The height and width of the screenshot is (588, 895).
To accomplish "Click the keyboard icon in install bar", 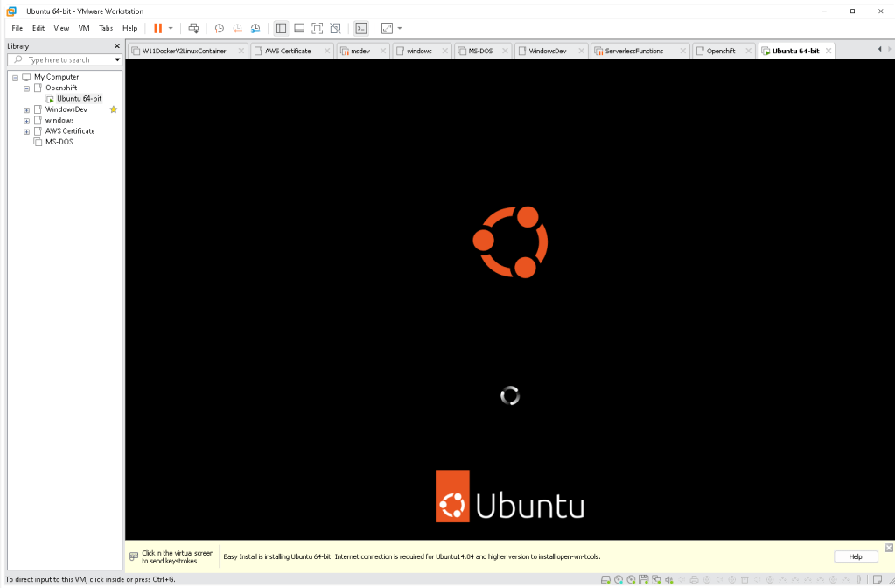I will tap(134, 556).
